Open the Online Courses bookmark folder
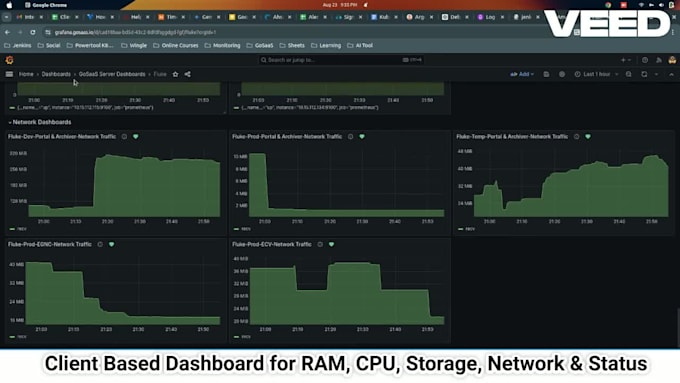This screenshot has height=383, width=680. point(176,46)
